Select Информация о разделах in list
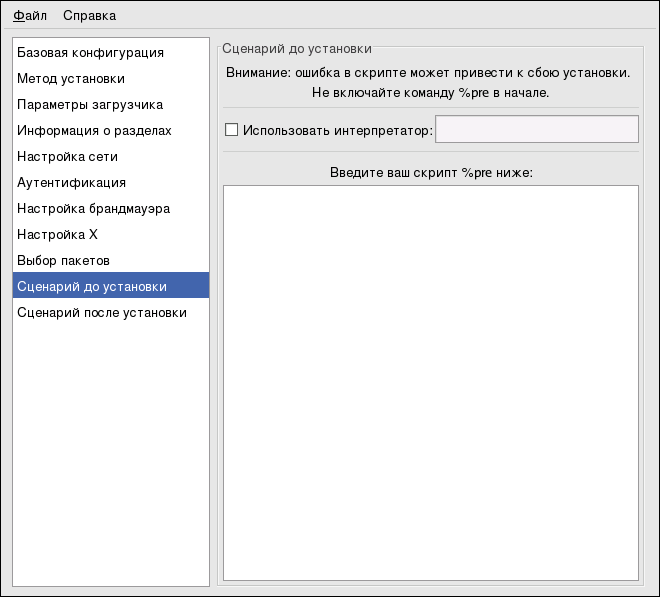660x597 pixels. coord(94,130)
